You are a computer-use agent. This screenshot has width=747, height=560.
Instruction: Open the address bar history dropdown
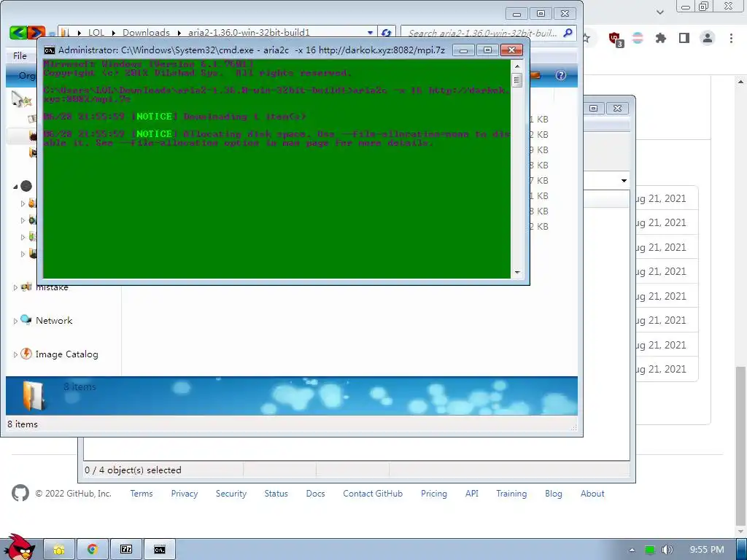[x=370, y=33]
